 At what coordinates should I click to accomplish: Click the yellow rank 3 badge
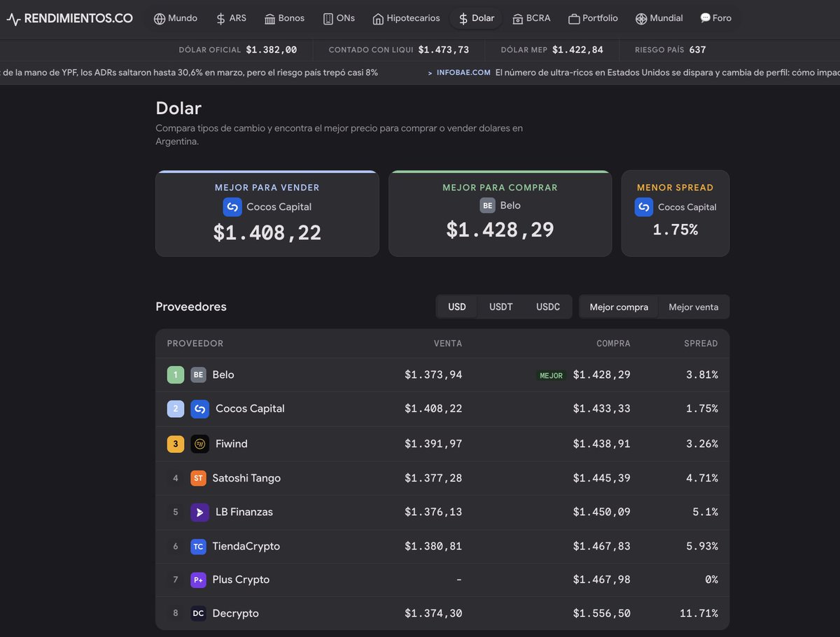click(x=176, y=444)
